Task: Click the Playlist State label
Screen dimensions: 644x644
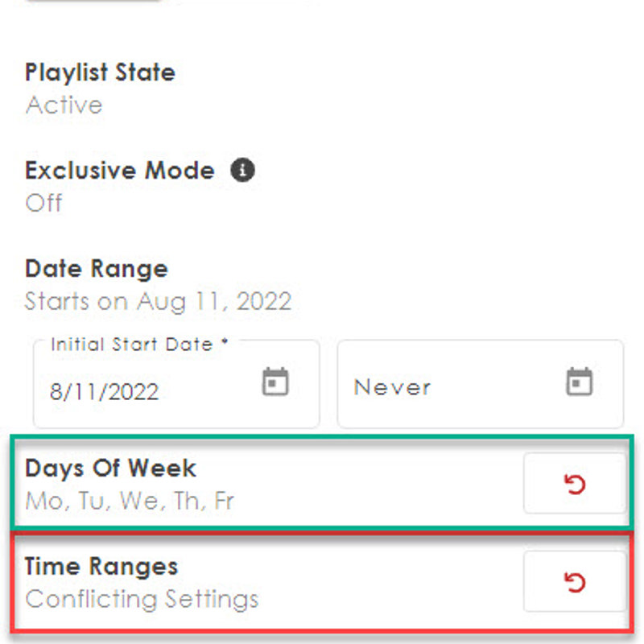Action: [x=100, y=72]
